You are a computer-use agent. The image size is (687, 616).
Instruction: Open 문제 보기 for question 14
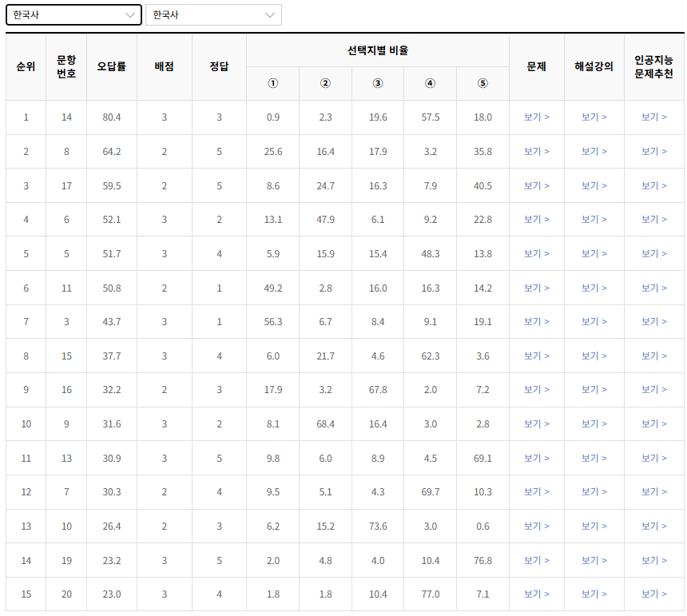point(536,116)
